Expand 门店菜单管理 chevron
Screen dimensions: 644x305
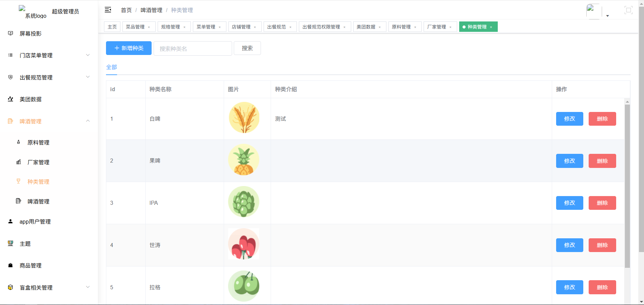coord(88,55)
